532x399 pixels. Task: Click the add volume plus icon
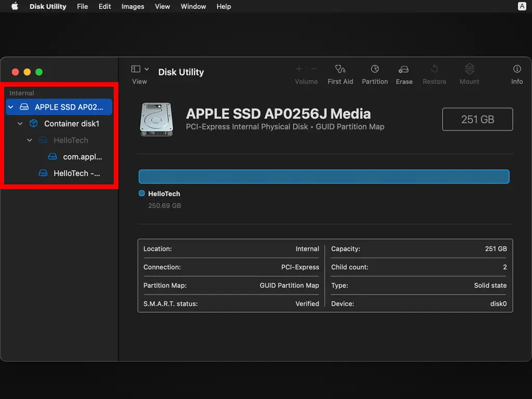pyautogui.click(x=299, y=69)
